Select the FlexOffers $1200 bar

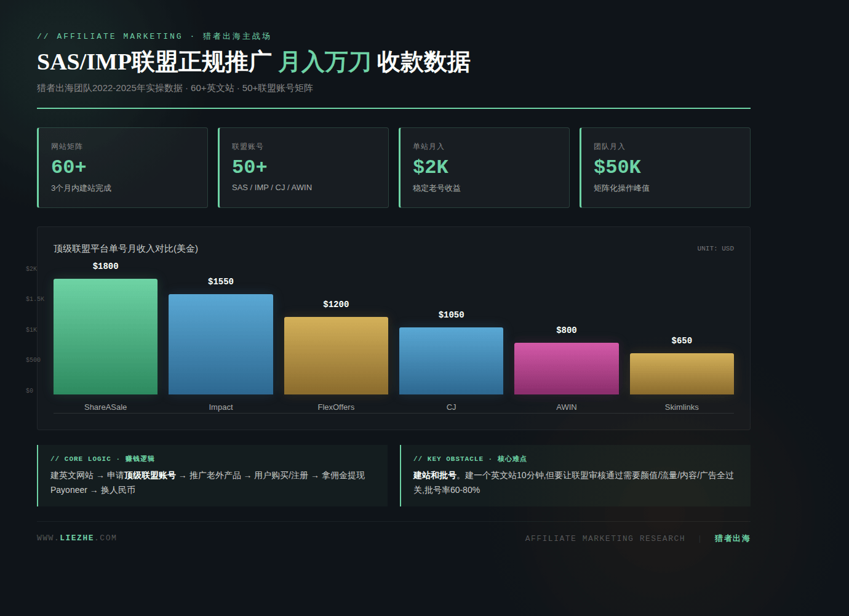click(x=336, y=356)
